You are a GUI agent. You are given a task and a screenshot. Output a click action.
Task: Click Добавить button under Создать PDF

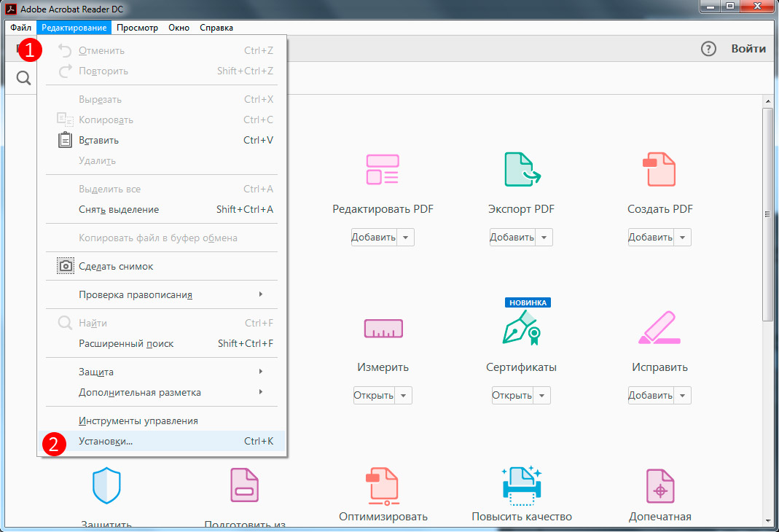[650, 238]
